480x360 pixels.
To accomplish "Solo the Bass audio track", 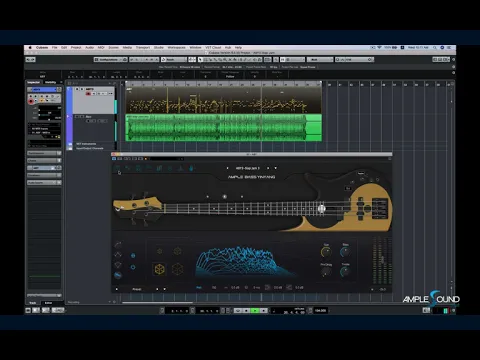I will pos(82,117).
